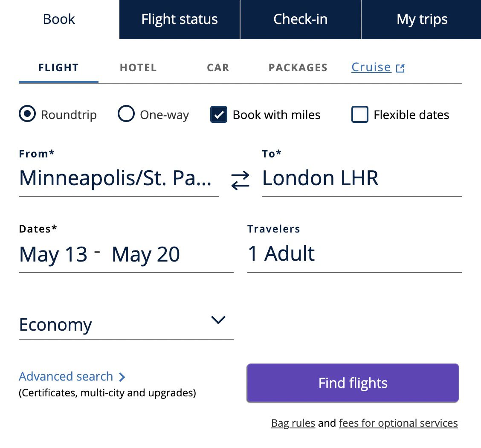Image resolution: width=481 pixels, height=448 pixels.
Task: Click the Find flights button
Action: click(352, 383)
